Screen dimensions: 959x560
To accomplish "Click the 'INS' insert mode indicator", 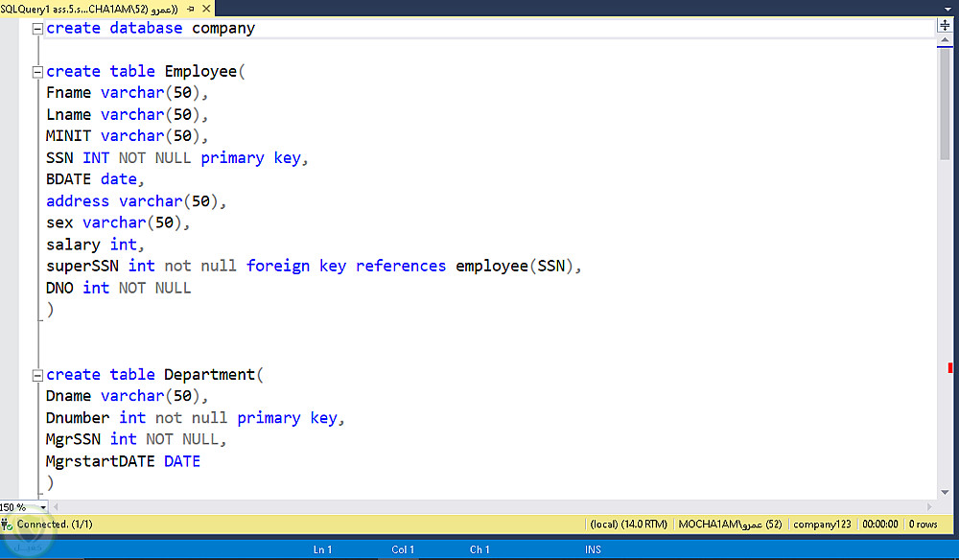I will point(593,549).
